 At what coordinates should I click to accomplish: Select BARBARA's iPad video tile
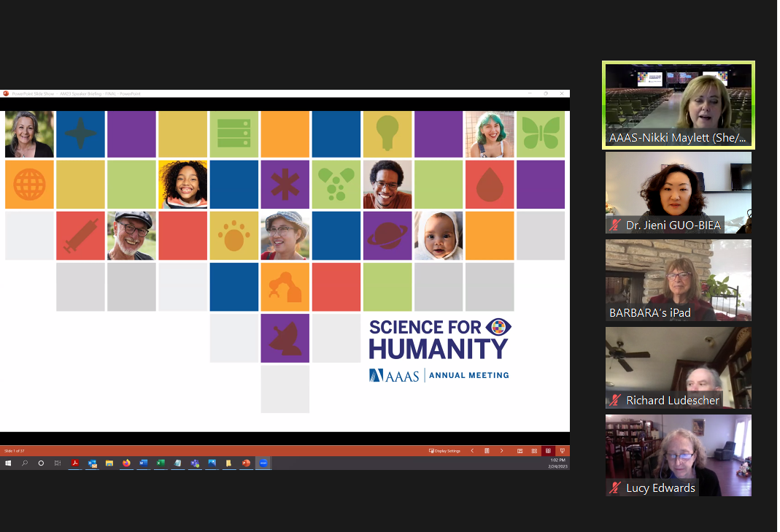[x=678, y=280]
